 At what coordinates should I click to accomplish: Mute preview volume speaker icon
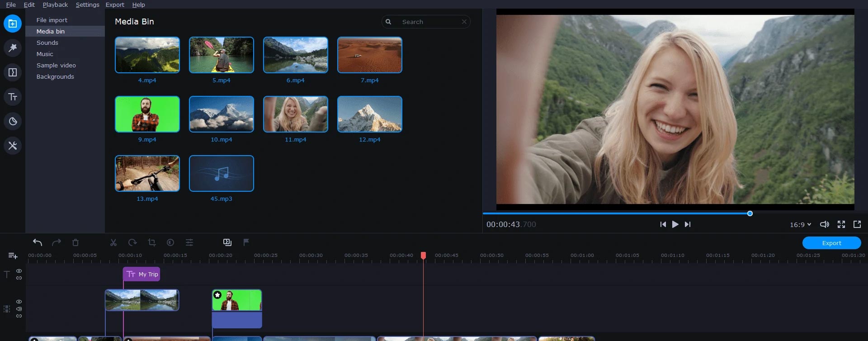coord(825,224)
